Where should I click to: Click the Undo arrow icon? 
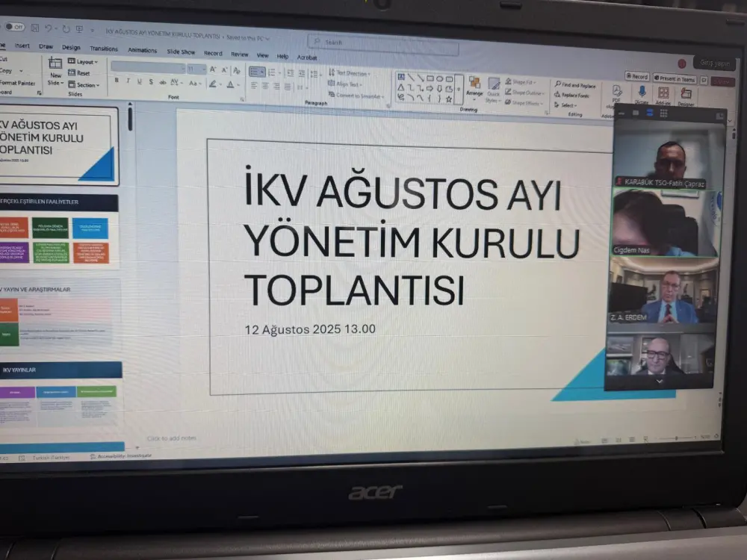pos(48,28)
